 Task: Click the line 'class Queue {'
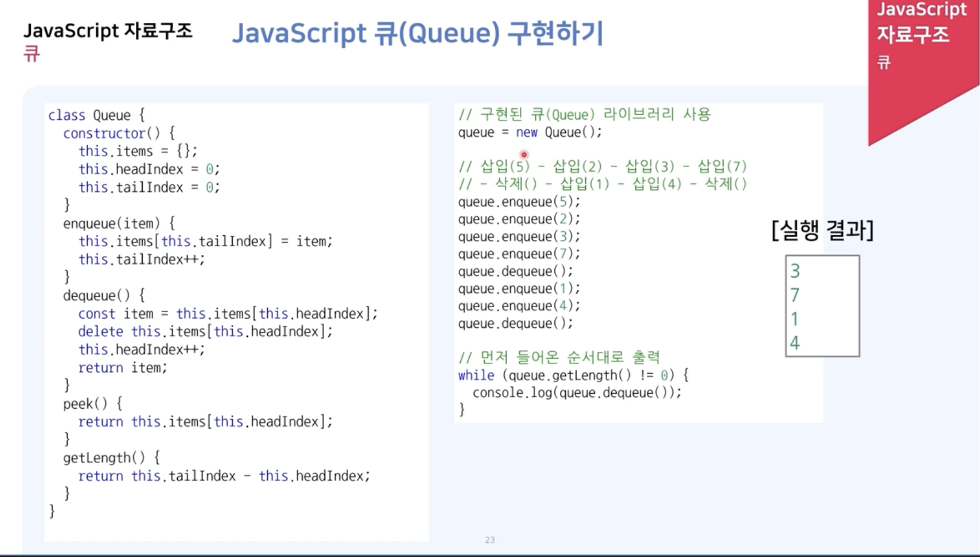tap(96, 115)
